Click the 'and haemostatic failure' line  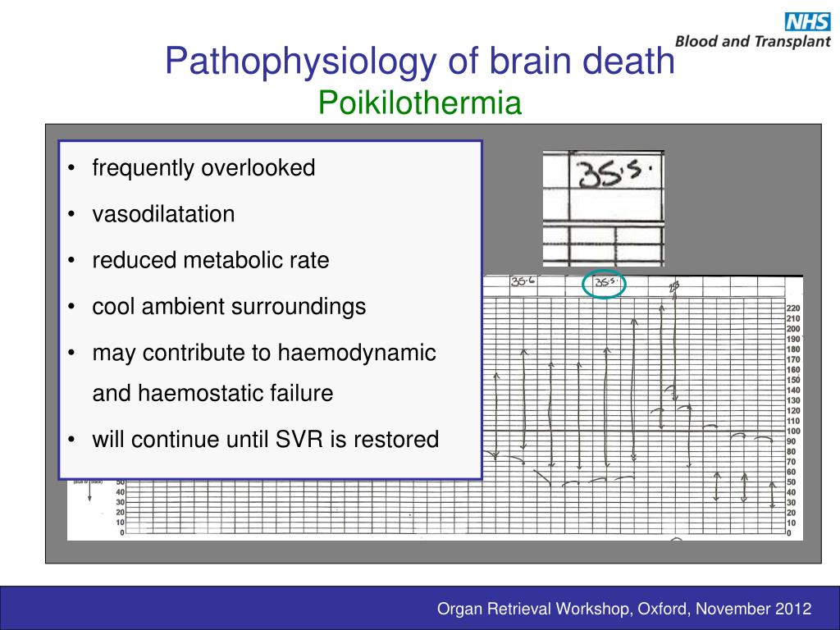click(x=212, y=393)
